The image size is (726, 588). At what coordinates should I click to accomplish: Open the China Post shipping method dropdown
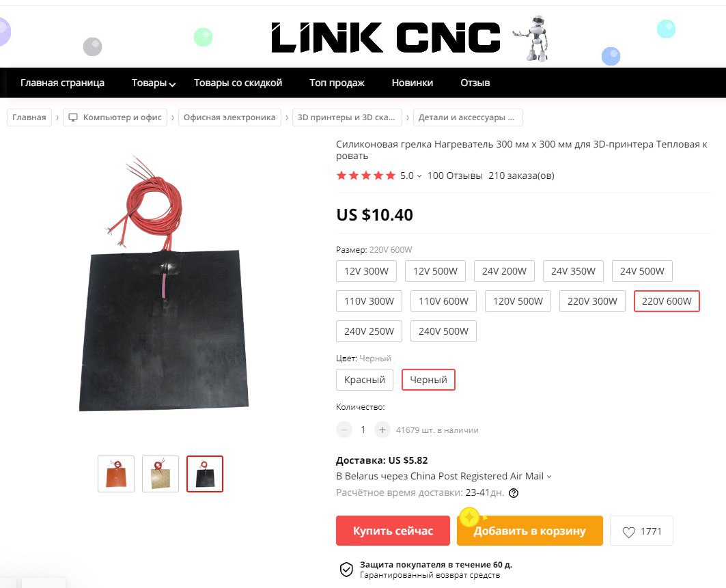[444, 477]
